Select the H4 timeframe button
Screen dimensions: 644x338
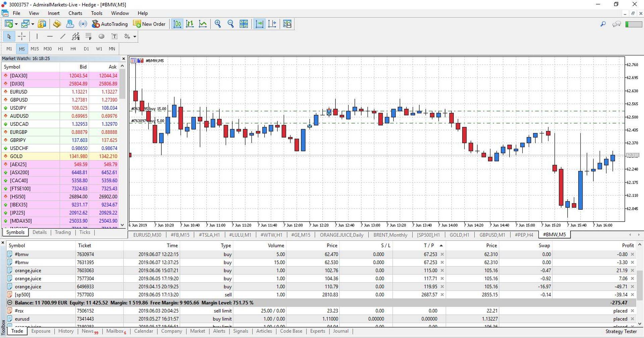pos(73,49)
